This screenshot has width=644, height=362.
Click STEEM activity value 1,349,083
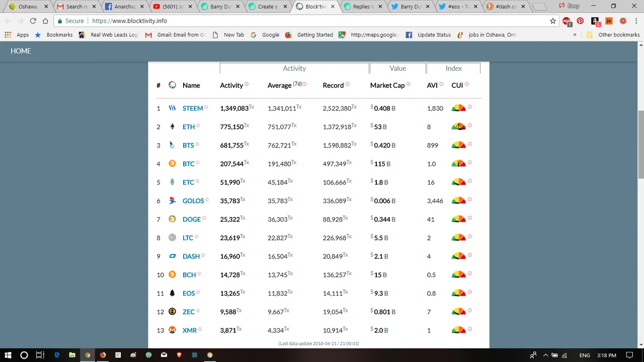(x=234, y=108)
